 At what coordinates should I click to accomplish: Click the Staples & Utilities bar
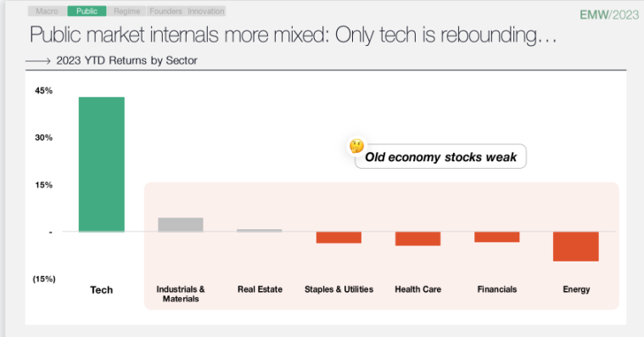tap(339, 238)
